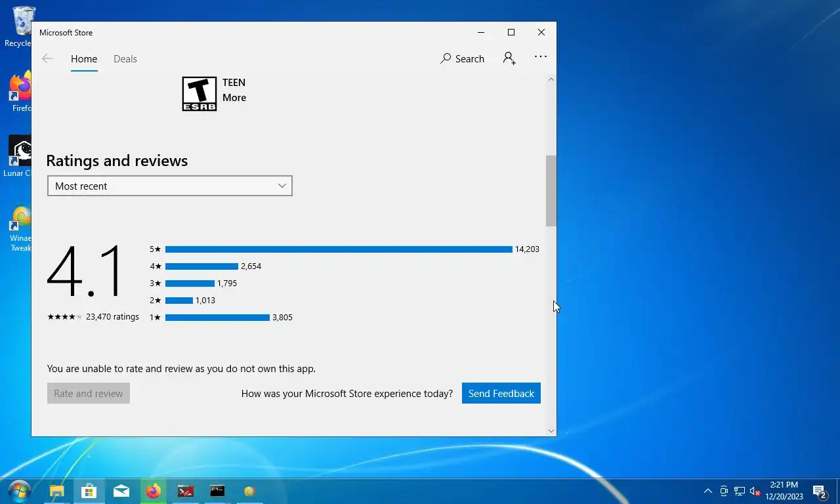Open the account sign-in icon
The width and height of the screenshot is (840, 504).
(509, 58)
